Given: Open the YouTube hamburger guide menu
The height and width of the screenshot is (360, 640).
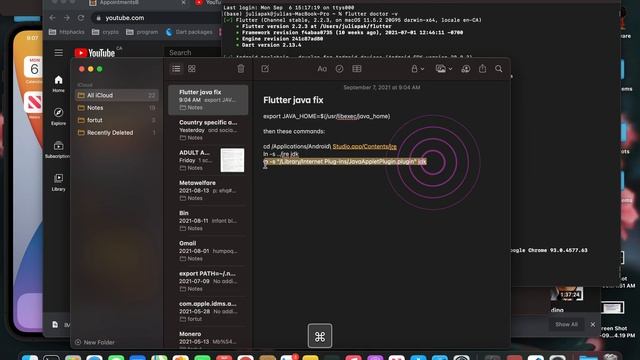Looking at the screenshot, I should pyautogui.click(x=58, y=53).
